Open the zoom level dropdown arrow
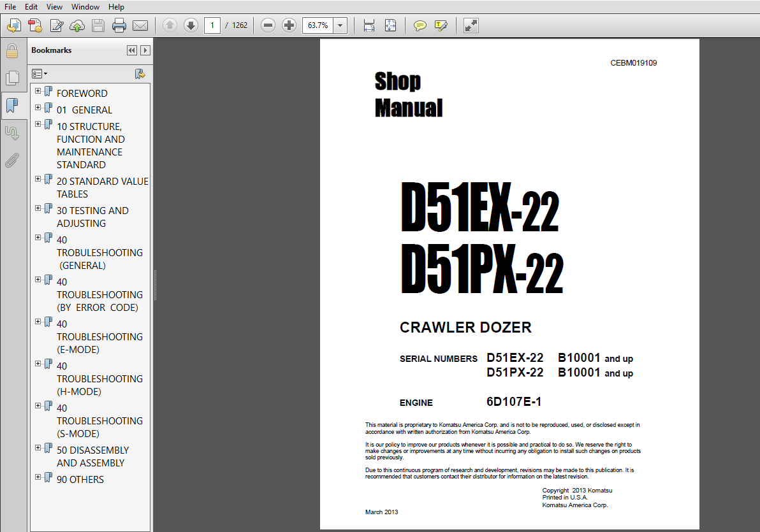This screenshot has width=760, height=532. pyautogui.click(x=340, y=25)
